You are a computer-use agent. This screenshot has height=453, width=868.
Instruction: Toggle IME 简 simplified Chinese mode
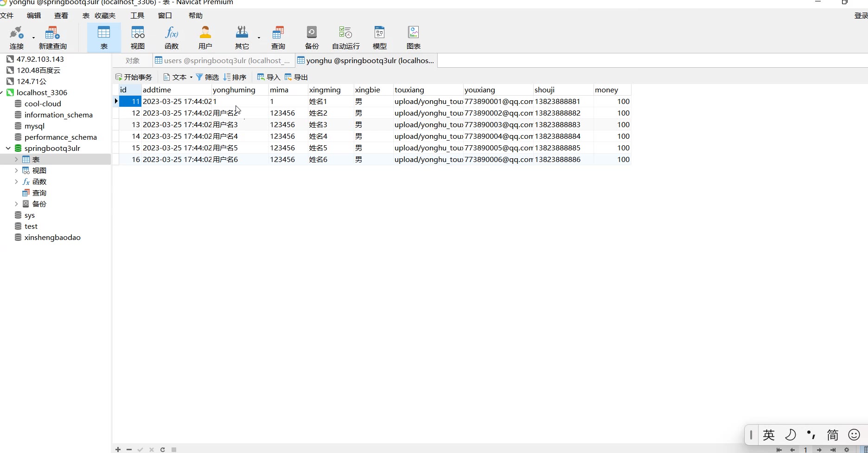pos(833,435)
